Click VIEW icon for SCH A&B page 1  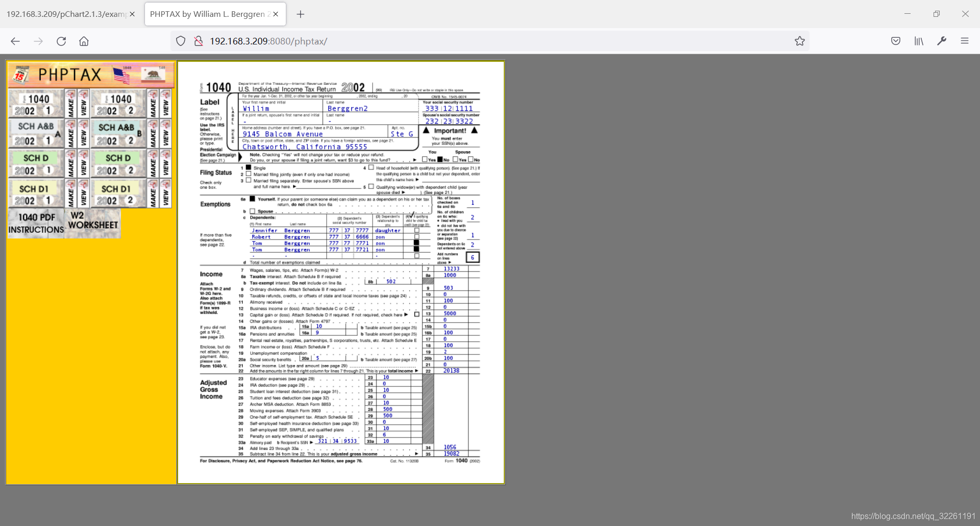(x=84, y=134)
